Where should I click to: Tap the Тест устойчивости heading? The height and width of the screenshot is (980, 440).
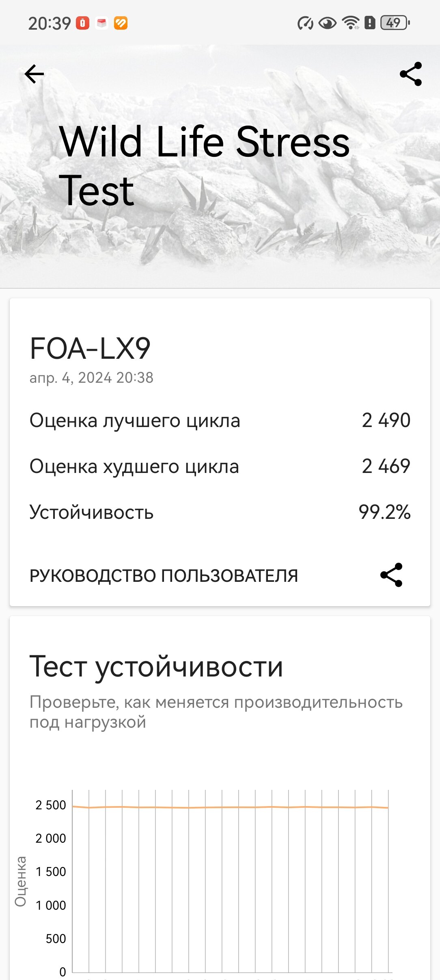(156, 667)
